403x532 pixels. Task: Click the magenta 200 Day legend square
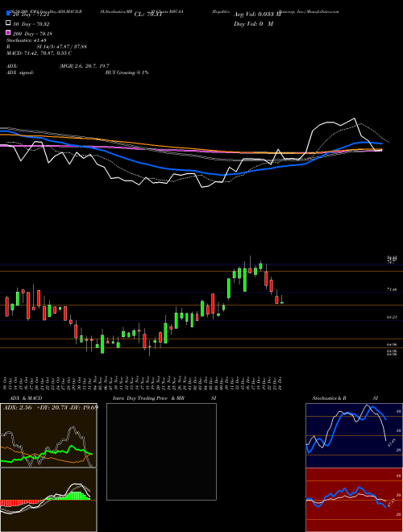tap(8, 32)
